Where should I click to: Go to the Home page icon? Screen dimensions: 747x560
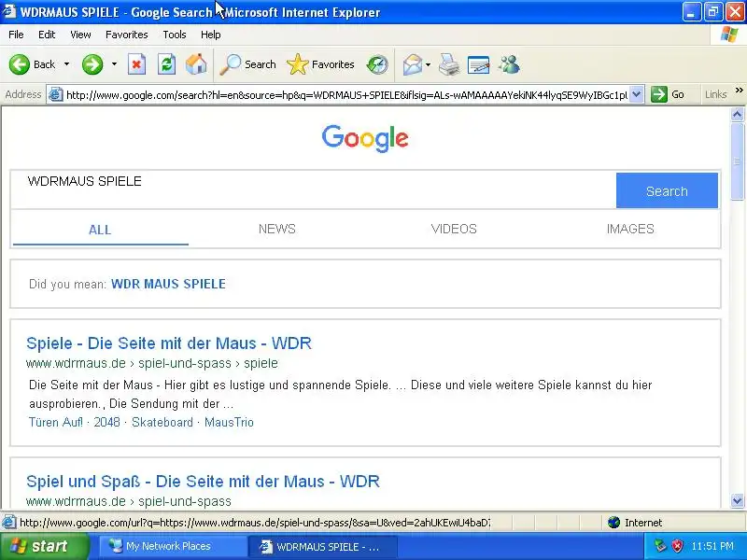196,64
